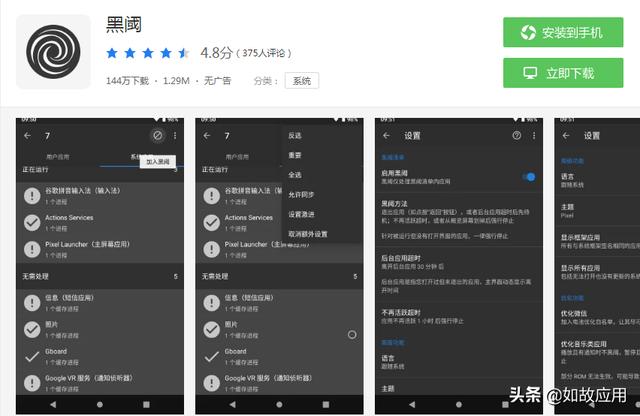Open 主题 Pixel setting in fourth screenshot

(598, 211)
